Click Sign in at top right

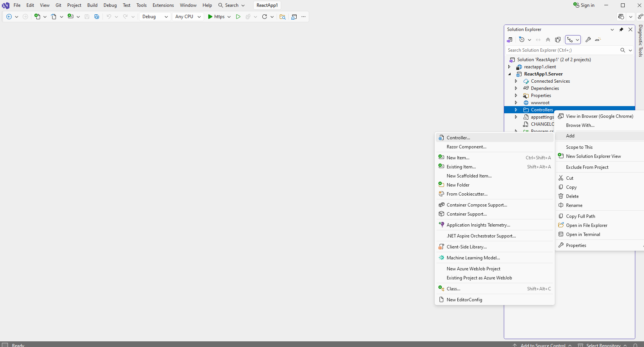click(584, 5)
